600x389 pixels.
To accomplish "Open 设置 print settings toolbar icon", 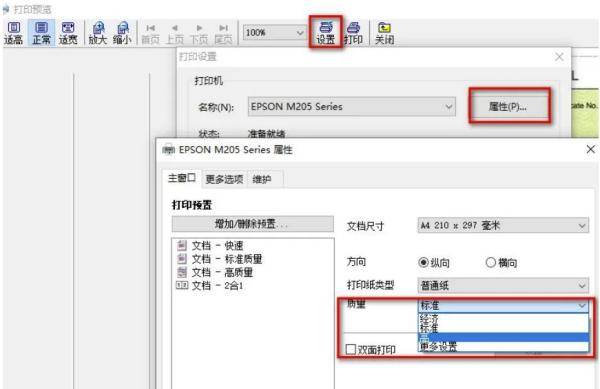I will (x=326, y=32).
